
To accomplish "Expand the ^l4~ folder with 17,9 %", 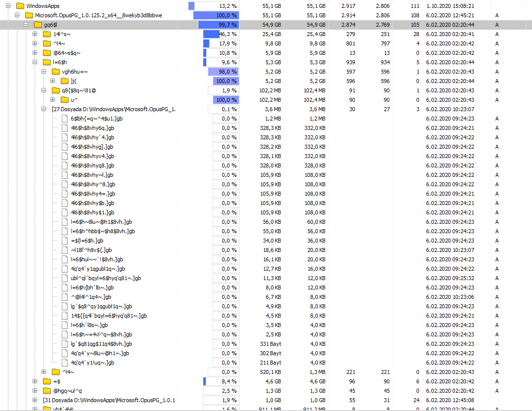I will 35,43.
